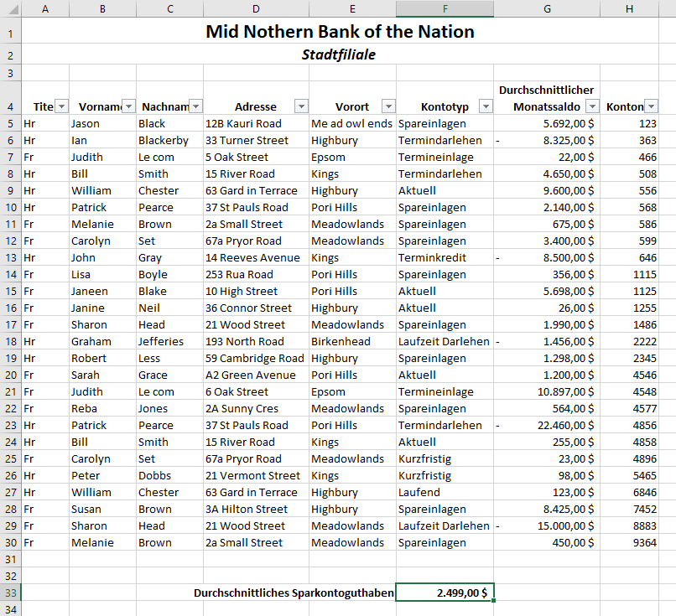Select the '21 Vermont Street' address cell
The image size is (676, 616).
click(256, 475)
